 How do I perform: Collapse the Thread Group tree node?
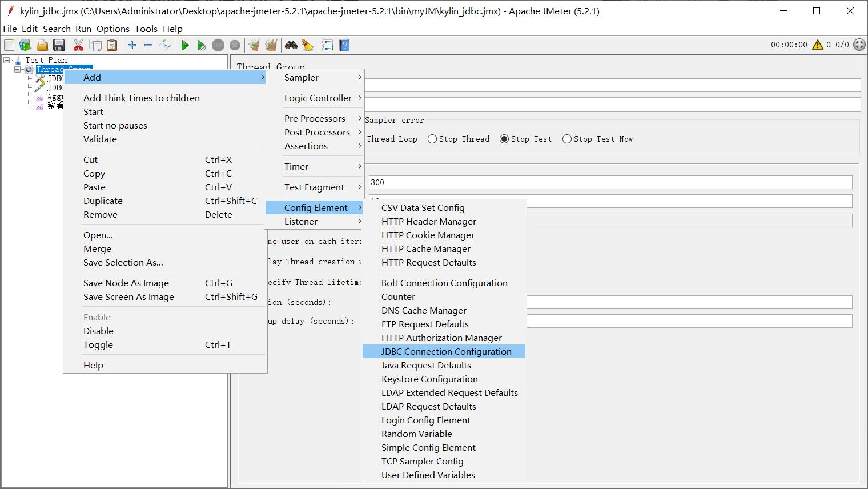click(18, 69)
